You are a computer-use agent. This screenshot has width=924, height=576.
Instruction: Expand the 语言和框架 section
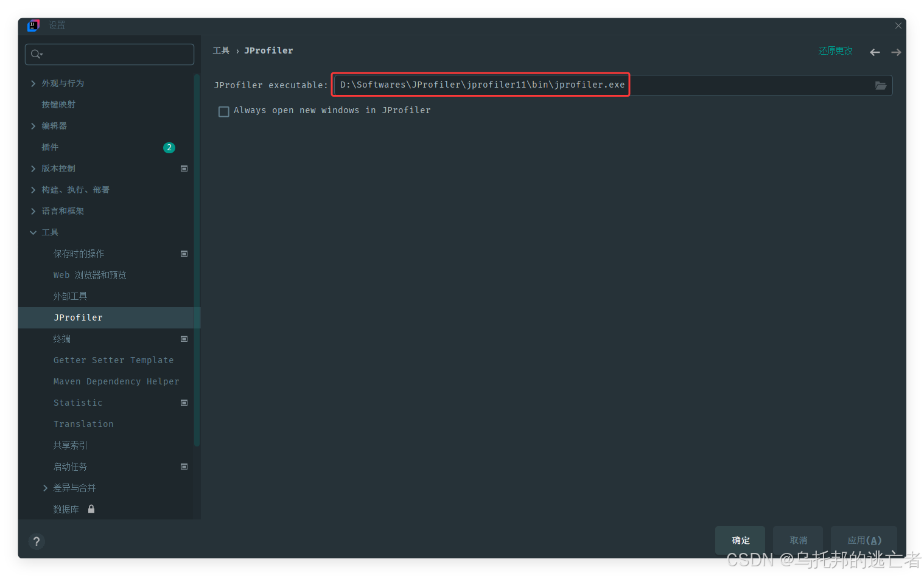[x=33, y=211]
